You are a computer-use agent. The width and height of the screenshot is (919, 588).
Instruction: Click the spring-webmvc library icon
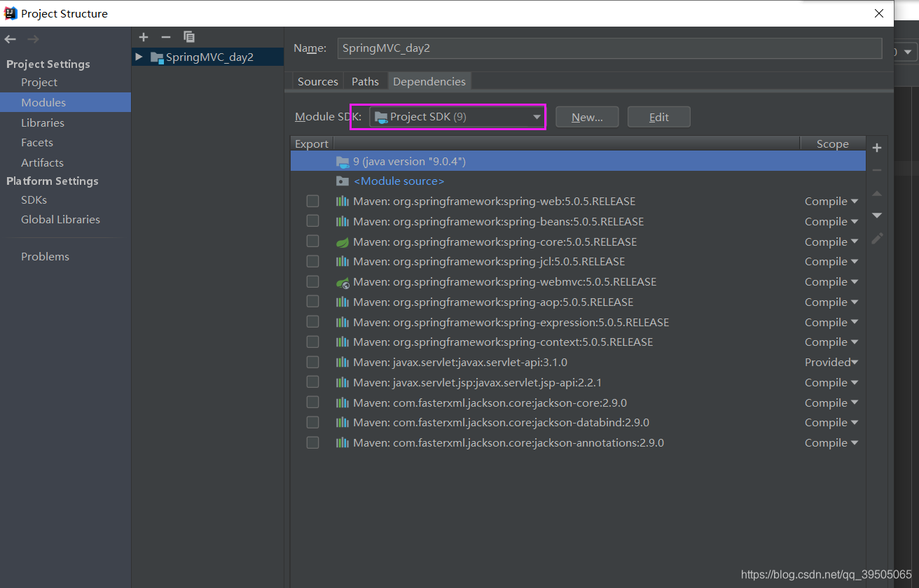tap(343, 282)
